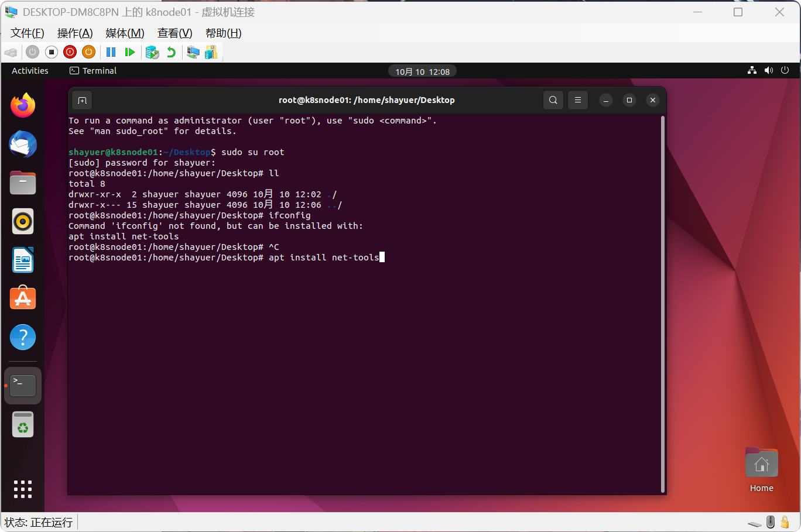Click the mouse icon in status bar

771,522
